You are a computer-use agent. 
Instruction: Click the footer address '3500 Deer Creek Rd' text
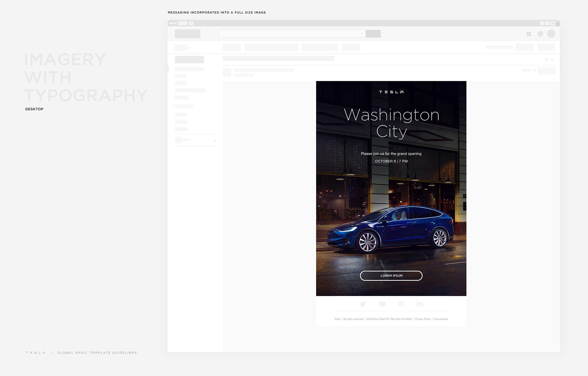coord(389,319)
